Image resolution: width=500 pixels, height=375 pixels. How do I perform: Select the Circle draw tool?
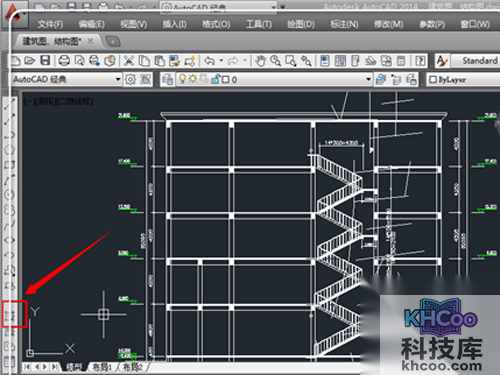click(9, 195)
